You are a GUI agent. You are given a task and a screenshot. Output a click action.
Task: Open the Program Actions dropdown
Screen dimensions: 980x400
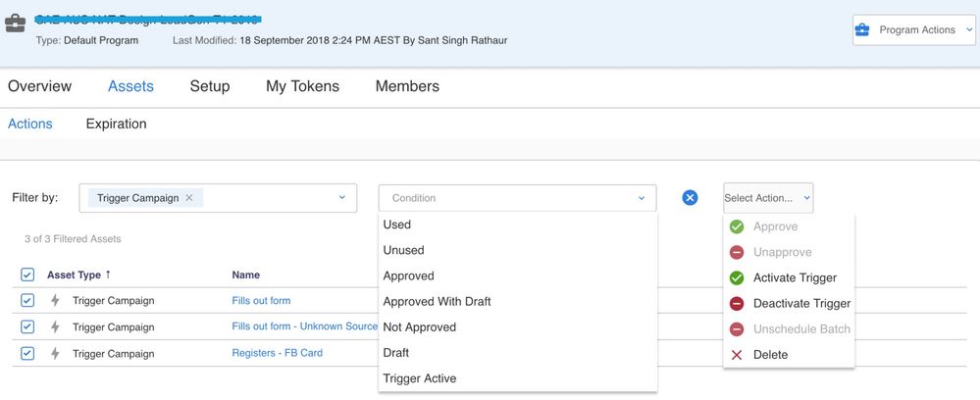[x=914, y=30]
